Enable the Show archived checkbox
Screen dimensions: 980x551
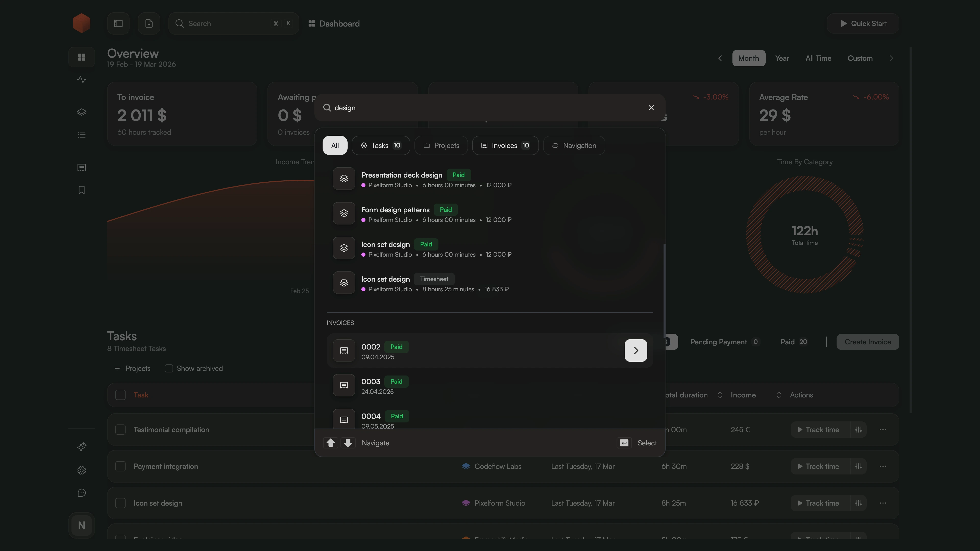(169, 368)
